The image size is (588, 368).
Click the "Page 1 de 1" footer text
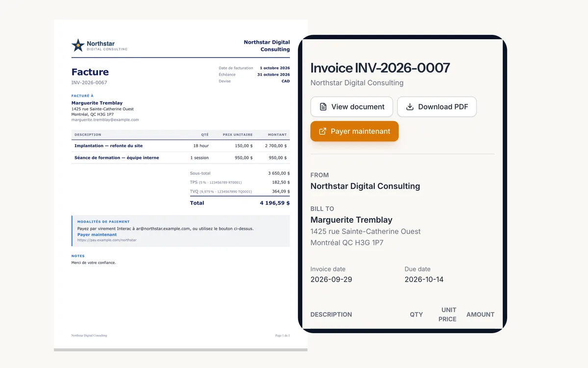click(283, 336)
